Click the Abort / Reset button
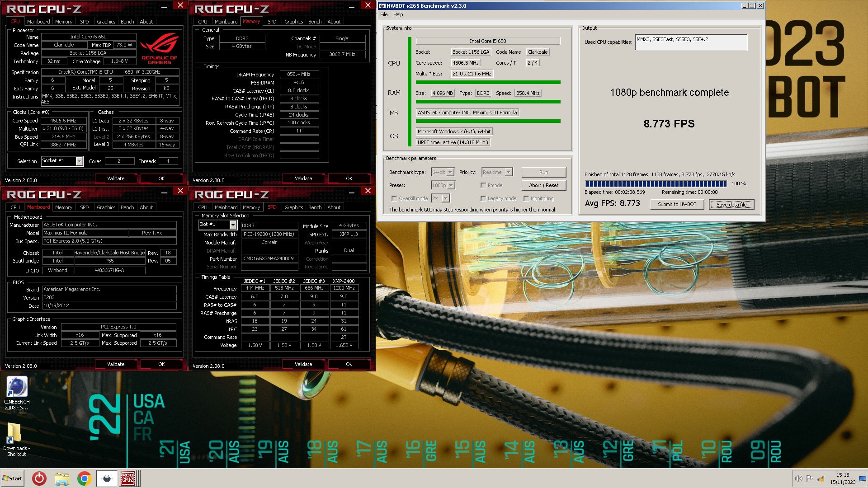Screen dimensions: 868x488 point(543,185)
